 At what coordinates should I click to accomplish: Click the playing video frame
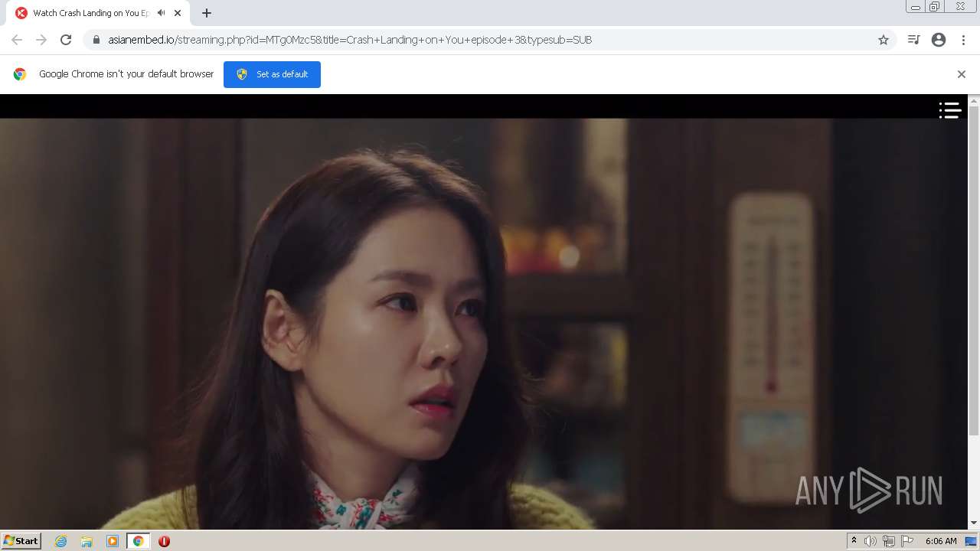[x=484, y=323]
